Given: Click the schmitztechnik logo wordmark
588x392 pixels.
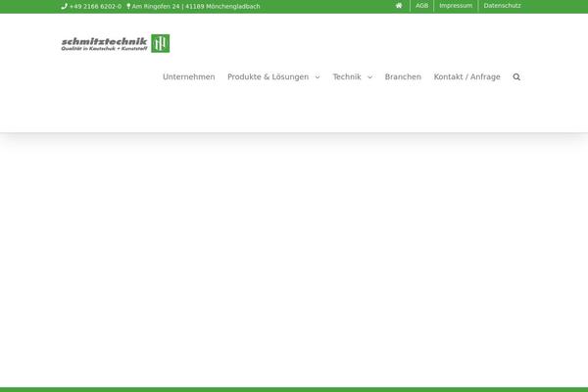Looking at the screenshot, I should (x=103, y=43).
